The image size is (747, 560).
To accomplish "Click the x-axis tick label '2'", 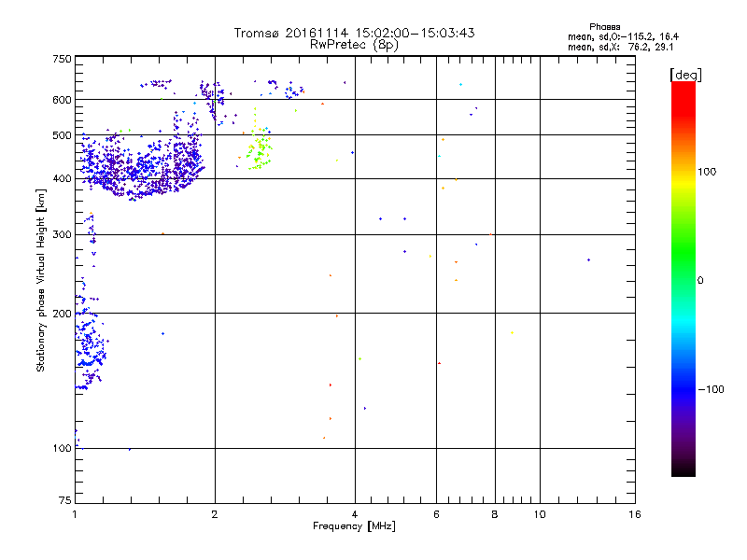I will (215, 514).
